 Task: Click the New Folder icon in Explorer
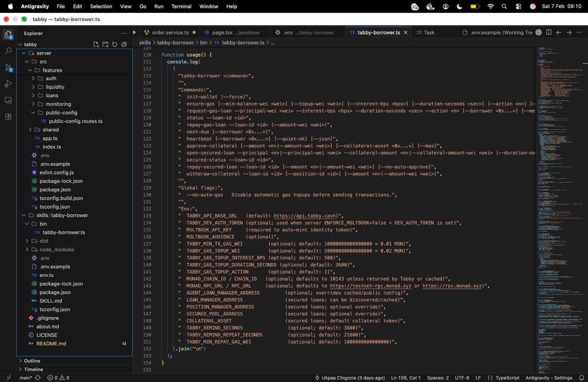(105, 44)
